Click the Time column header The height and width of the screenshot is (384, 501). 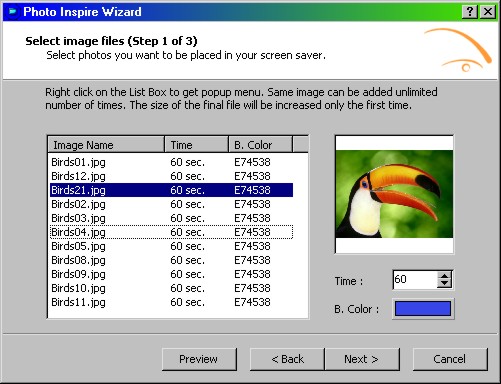coord(196,145)
